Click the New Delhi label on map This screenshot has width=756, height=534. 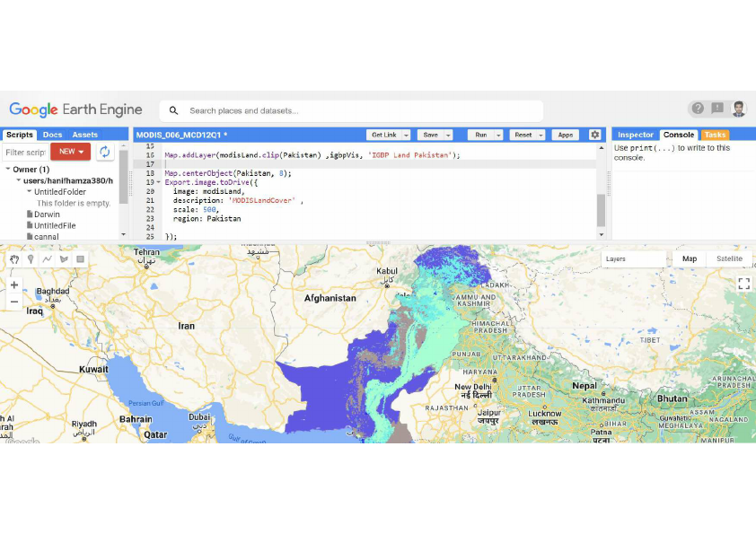[473, 387]
